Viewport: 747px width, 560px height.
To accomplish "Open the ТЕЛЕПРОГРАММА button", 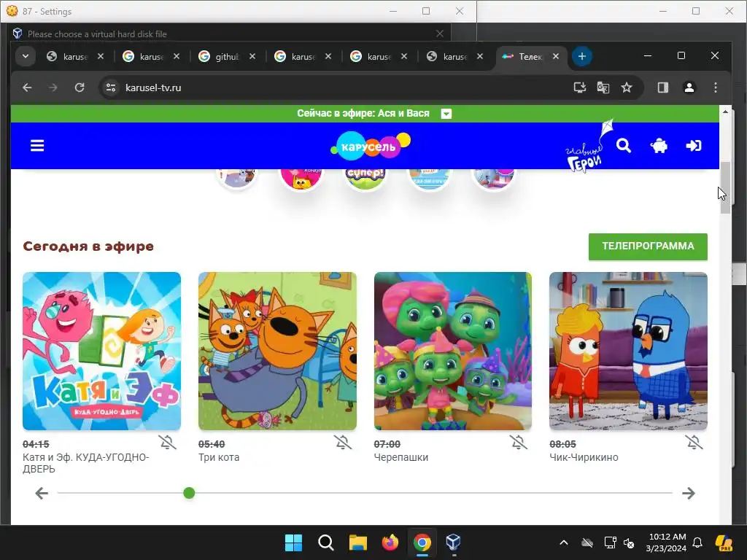I will 648,246.
